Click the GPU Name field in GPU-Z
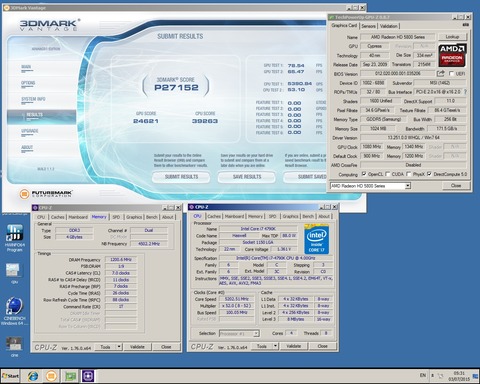Viewport: 480px width, 384px height. 398,37
